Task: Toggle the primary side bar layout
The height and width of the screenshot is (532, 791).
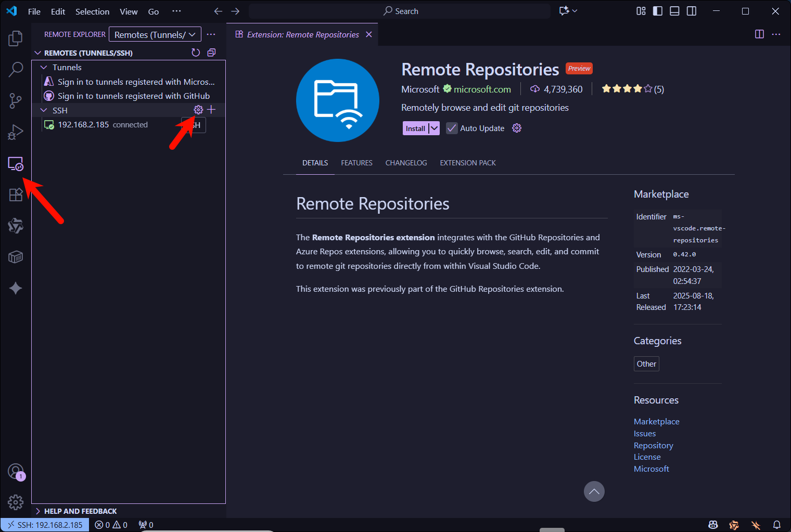Action: tap(658, 11)
